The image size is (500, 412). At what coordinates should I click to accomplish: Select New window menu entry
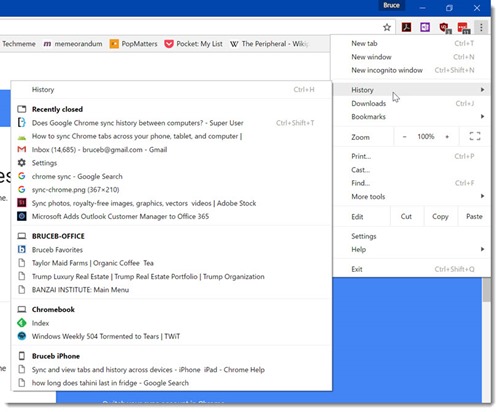[x=412, y=57]
